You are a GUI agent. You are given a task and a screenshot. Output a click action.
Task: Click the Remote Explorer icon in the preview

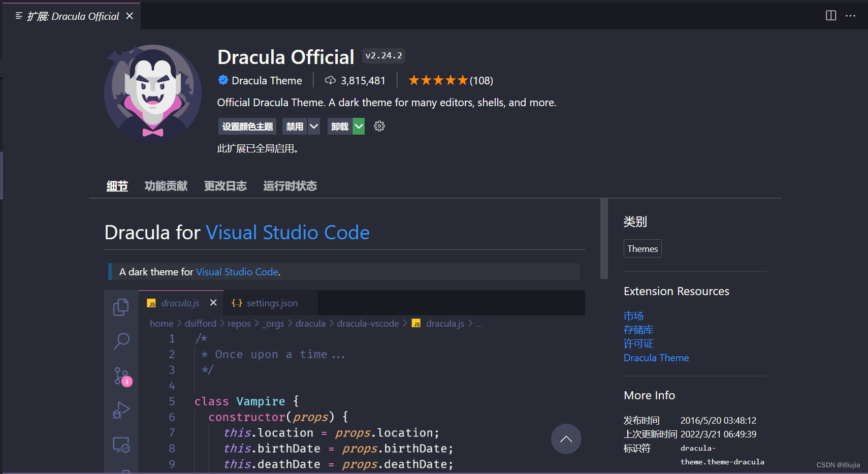click(121, 445)
